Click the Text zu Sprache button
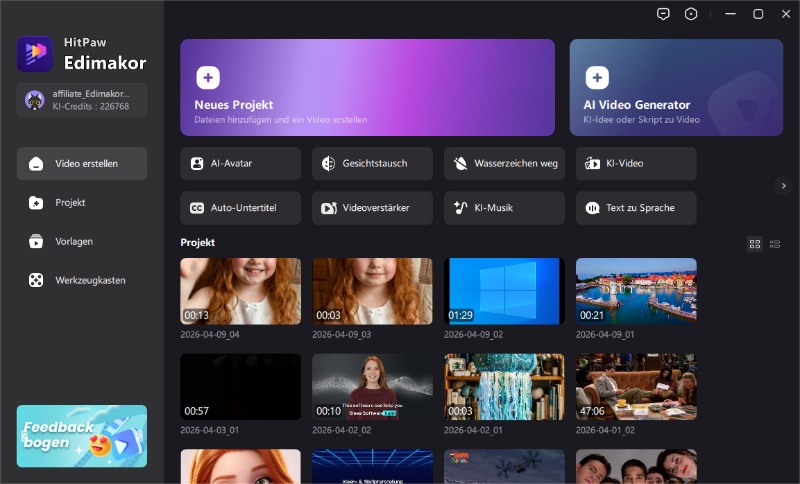The width and height of the screenshot is (800, 484). click(636, 208)
